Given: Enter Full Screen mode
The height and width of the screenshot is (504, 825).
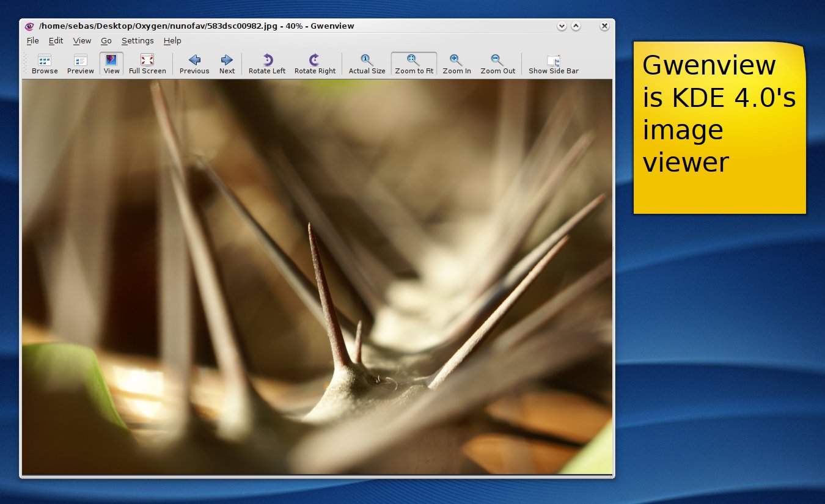Looking at the screenshot, I should (x=147, y=64).
